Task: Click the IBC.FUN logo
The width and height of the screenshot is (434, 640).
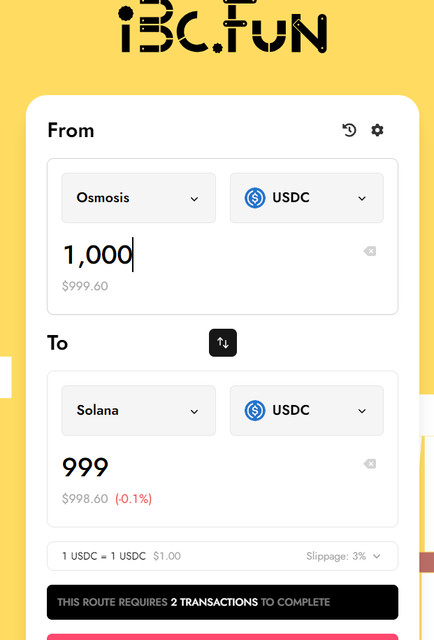Action: [223, 27]
